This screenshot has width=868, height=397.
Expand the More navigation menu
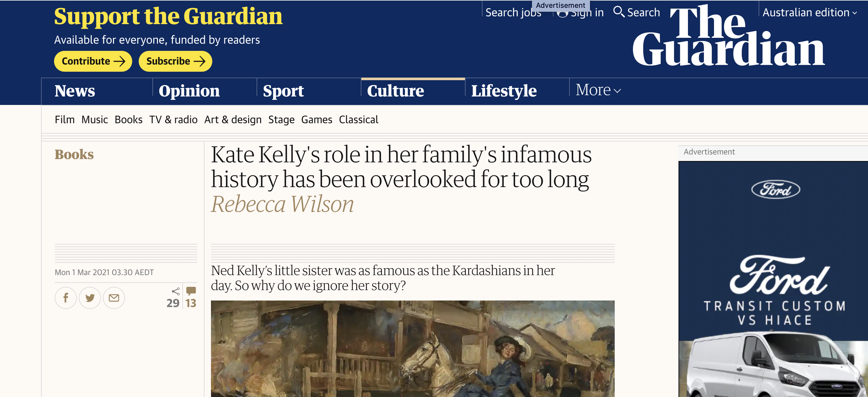[x=598, y=90]
